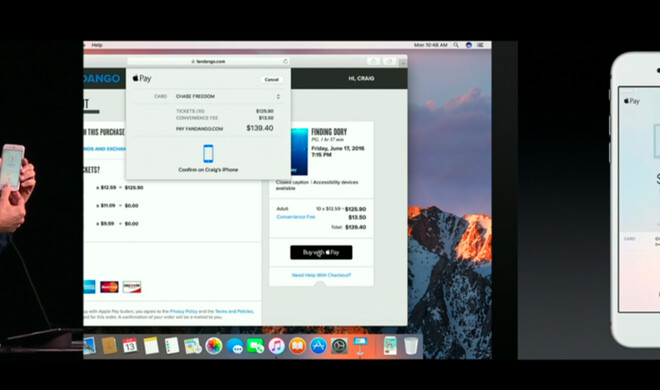Image resolution: width=660 pixels, height=390 pixels.
Task: Open the Need Help With Checkout link
Action: point(321,275)
